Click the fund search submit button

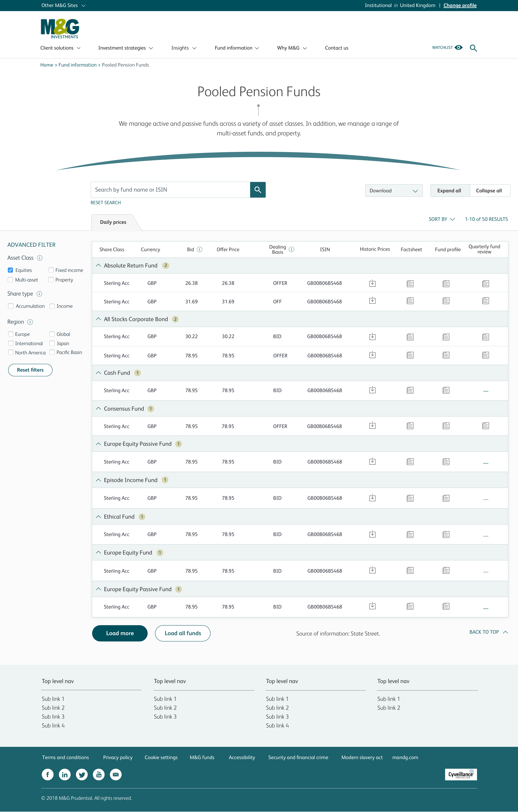click(258, 190)
